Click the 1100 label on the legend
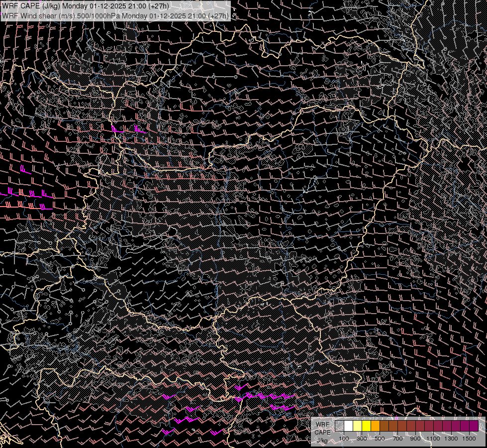This screenshot has width=487, height=448. tap(433, 439)
